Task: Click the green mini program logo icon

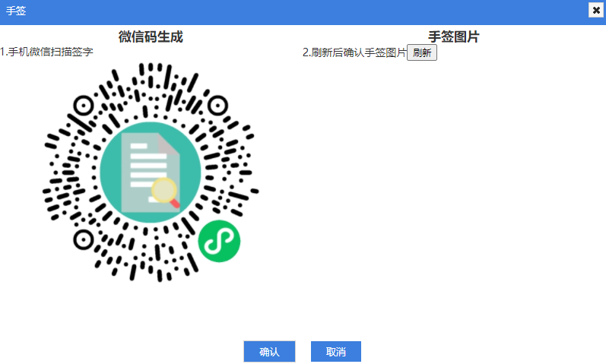Action: coord(219,241)
